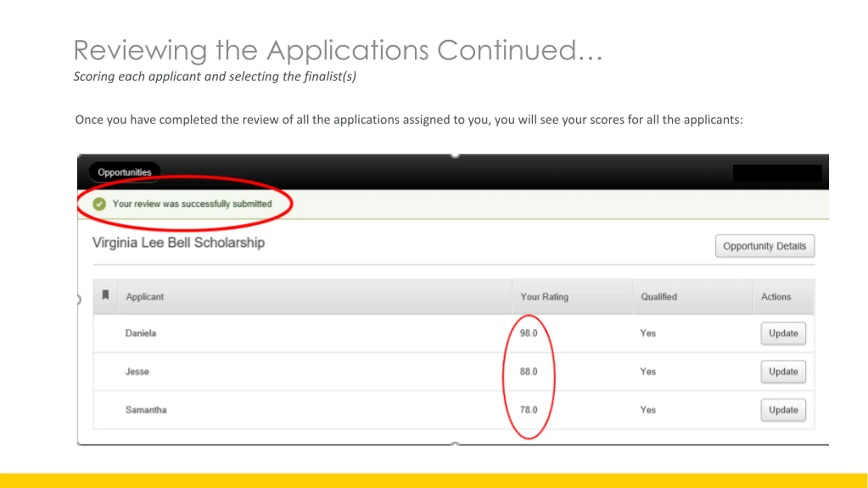Image resolution: width=868 pixels, height=488 pixels.
Task: Click Jesse's 88.0 rating
Action: pos(529,372)
